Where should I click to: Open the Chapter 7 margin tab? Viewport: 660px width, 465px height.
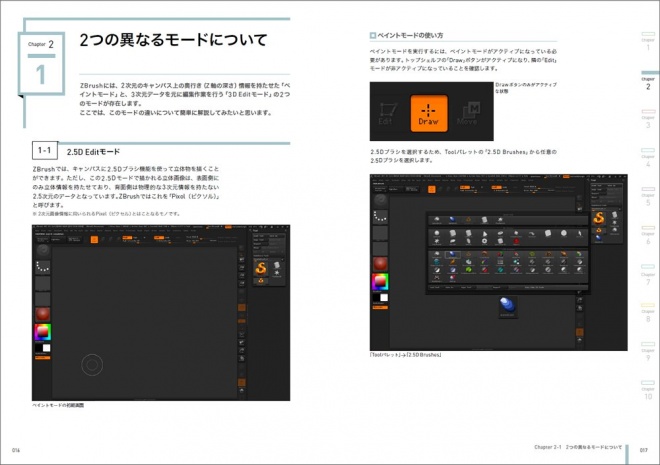[648, 275]
